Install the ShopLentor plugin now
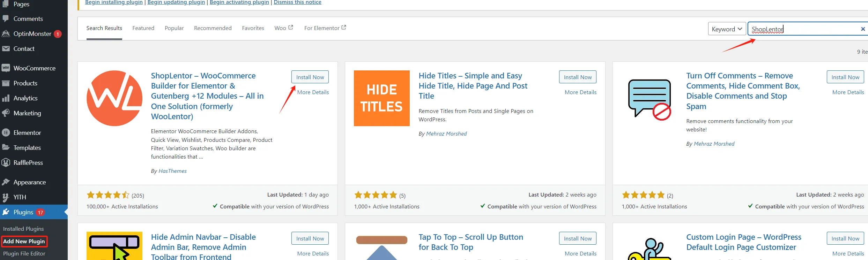 click(310, 77)
